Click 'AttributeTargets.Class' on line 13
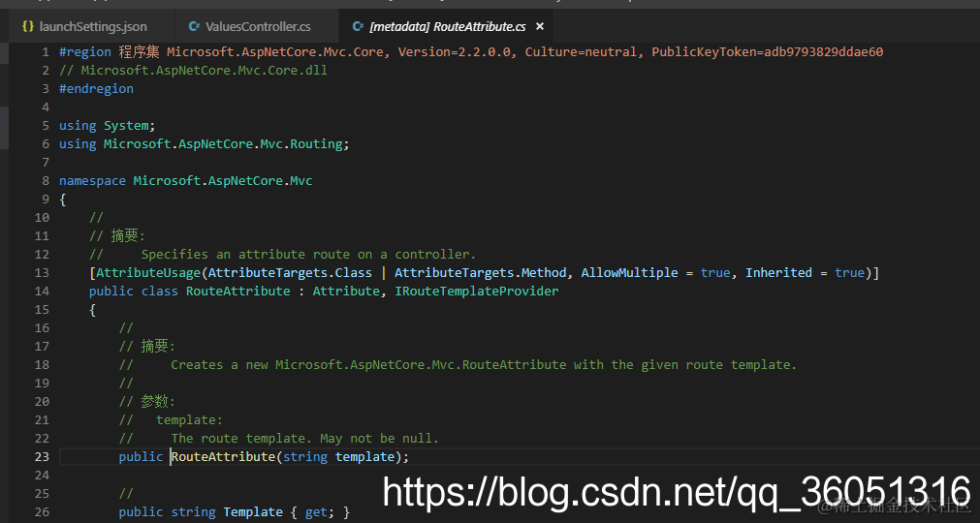This screenshot has height=523, width=980. point(290,273)
